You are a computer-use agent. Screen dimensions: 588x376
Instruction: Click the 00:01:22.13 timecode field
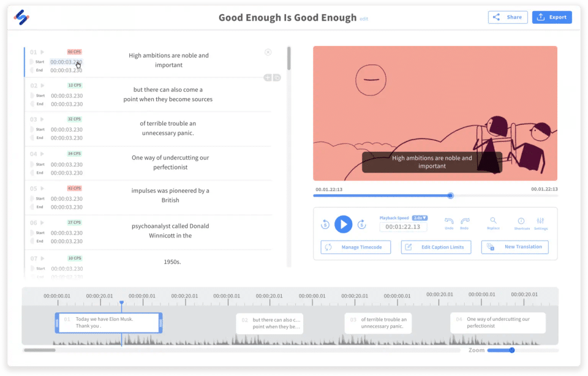[x=403, y=227]
